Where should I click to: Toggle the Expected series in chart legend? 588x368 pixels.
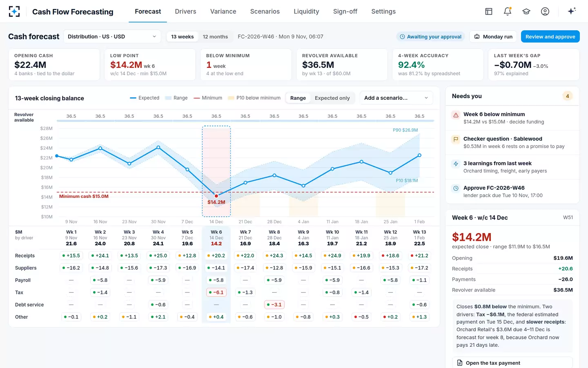pyautogui.click(x=145, y=98)
